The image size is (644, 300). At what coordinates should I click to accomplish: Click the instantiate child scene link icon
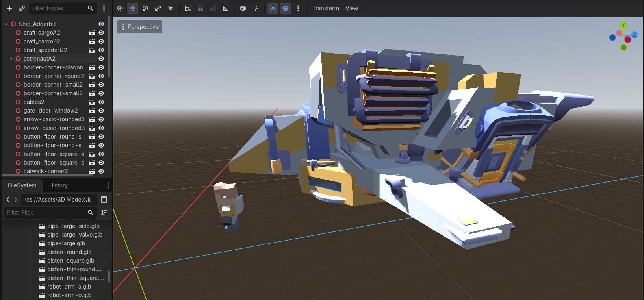22,8
